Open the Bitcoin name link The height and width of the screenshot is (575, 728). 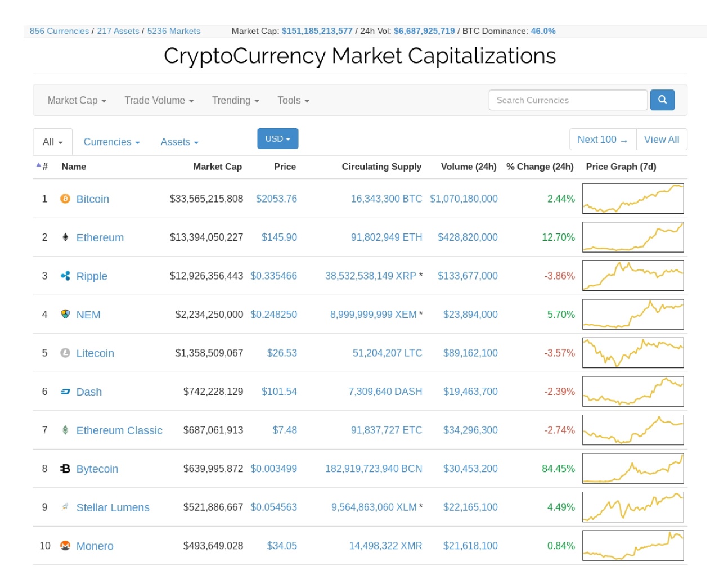click(x=93, y=199)
